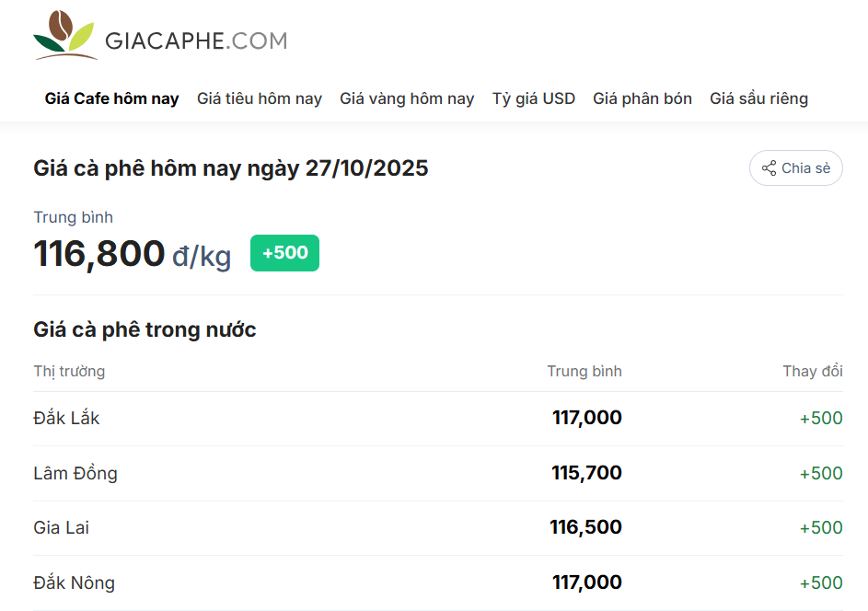Click the share icon beside Chia sẻ

tap(769, 168)
